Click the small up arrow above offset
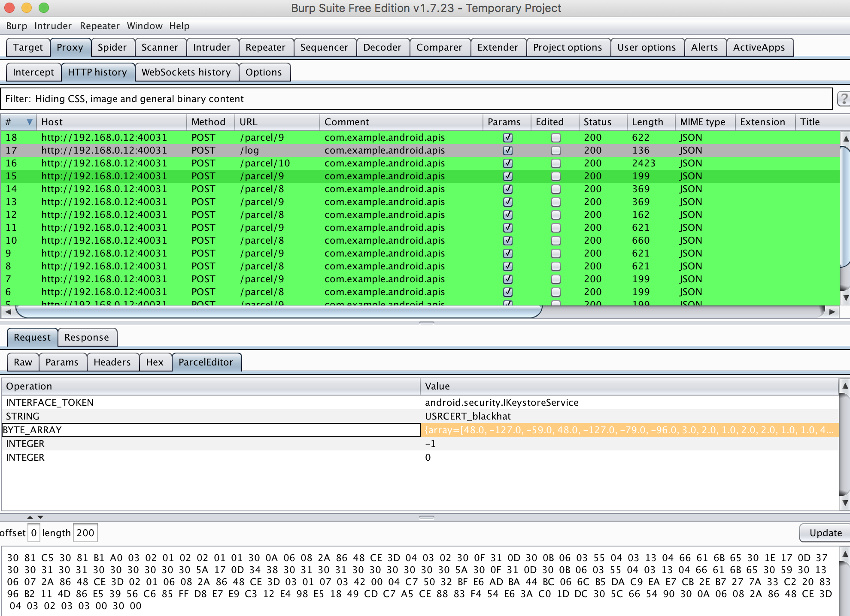 pos(30,517)
